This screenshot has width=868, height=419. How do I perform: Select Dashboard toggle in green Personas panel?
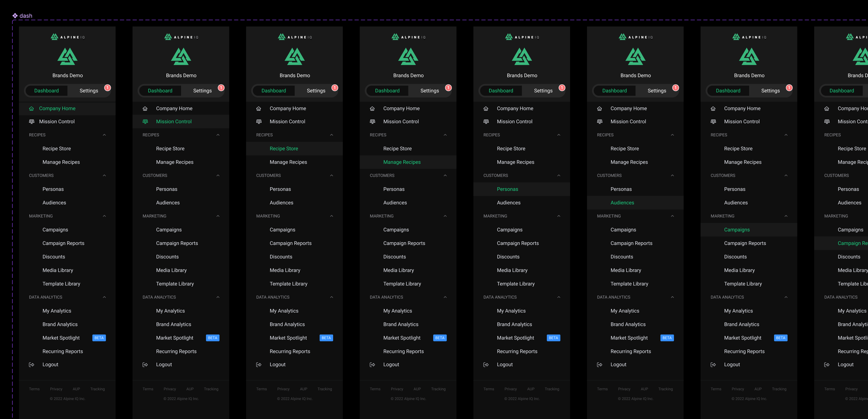point(501,91)
